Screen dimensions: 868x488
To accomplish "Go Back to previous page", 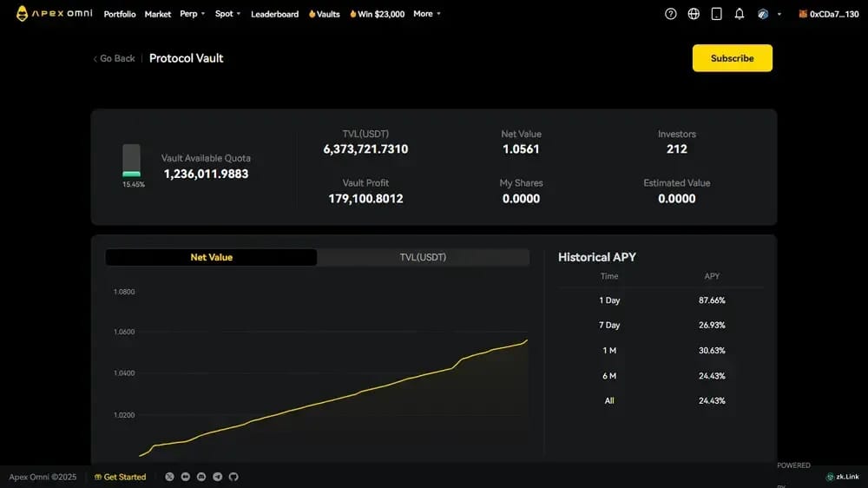I will (x=114, y=58).
